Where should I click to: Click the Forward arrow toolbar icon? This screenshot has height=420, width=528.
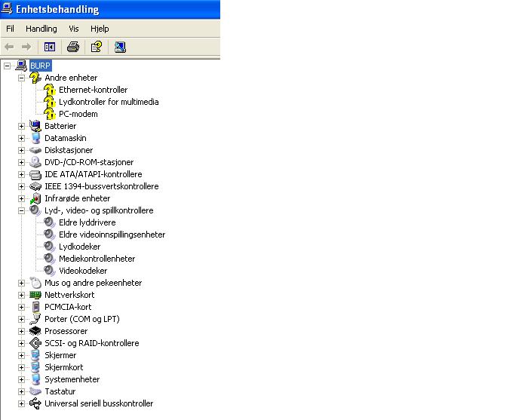coord(26,47)
